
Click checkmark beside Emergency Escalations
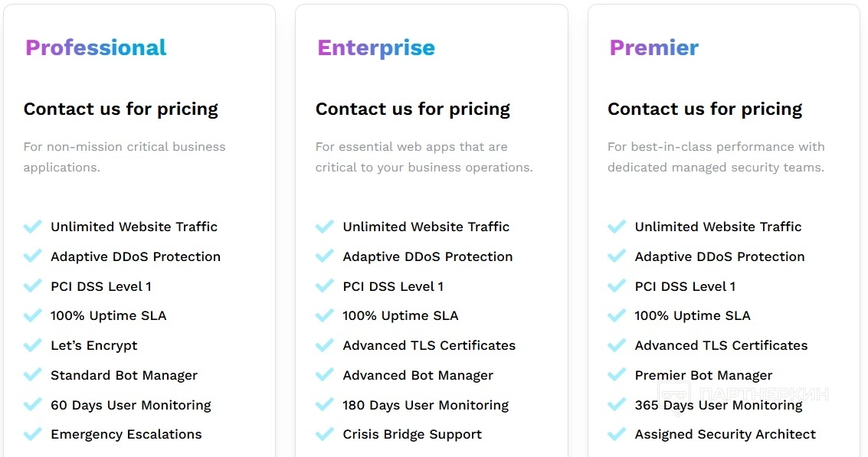(x=32, y=434)
